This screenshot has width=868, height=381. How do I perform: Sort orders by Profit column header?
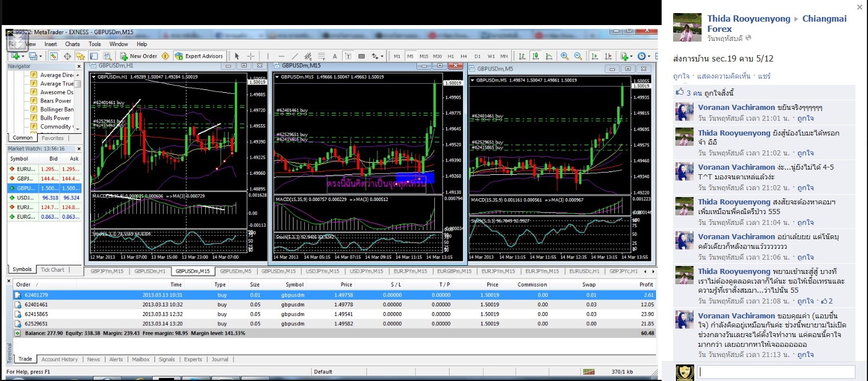(646, 285)
